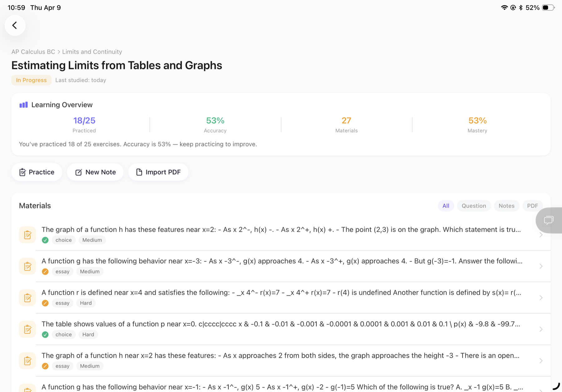Click the practice summary sentence about 18 of 25 exercises
The height and width of the screenshot is (392, 562).
tap(138, 144)
